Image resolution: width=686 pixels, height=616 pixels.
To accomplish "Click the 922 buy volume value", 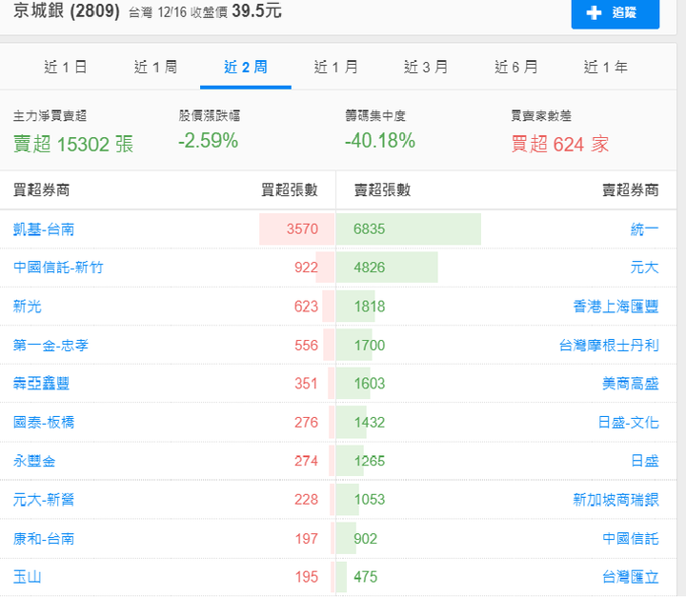I will (306, 268).
